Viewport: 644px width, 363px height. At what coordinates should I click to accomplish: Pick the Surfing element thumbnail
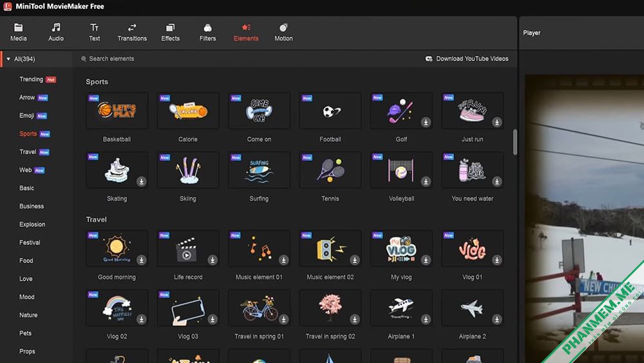259,170
